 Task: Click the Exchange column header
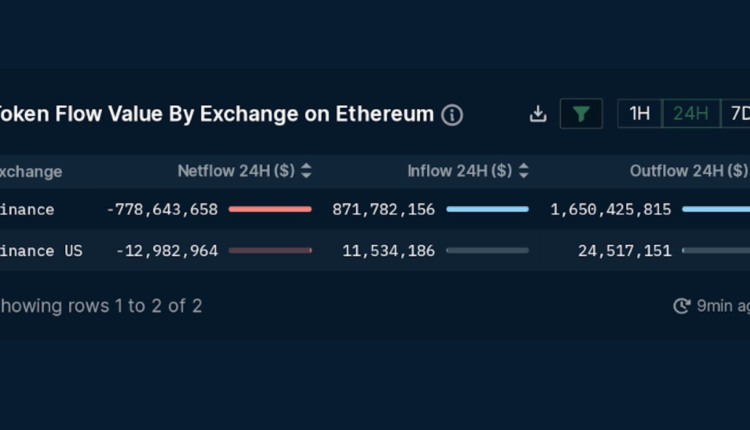pos(31,171)
